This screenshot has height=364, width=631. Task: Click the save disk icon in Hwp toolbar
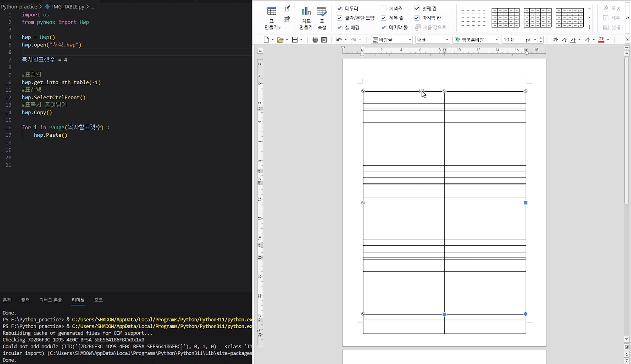pos(295,40)
